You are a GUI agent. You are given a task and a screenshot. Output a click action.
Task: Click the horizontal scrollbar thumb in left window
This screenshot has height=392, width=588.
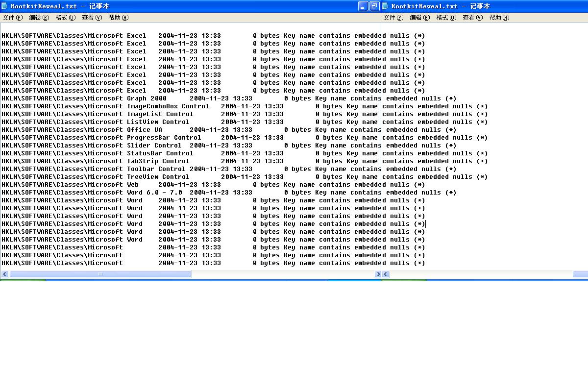tap(100, 274)
